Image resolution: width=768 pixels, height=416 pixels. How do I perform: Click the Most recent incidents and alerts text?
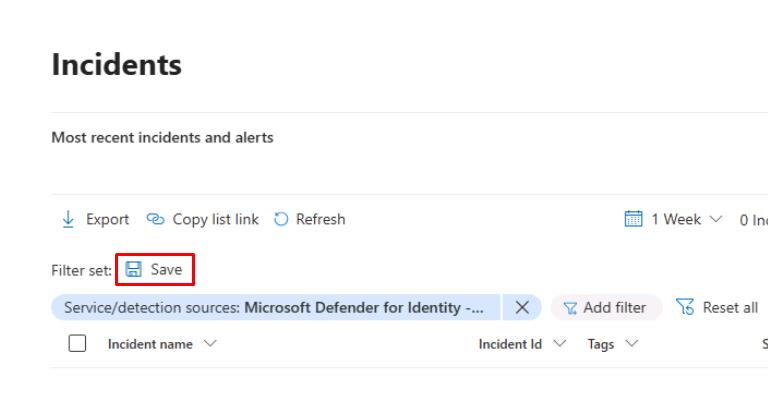(x=162, y=137)
